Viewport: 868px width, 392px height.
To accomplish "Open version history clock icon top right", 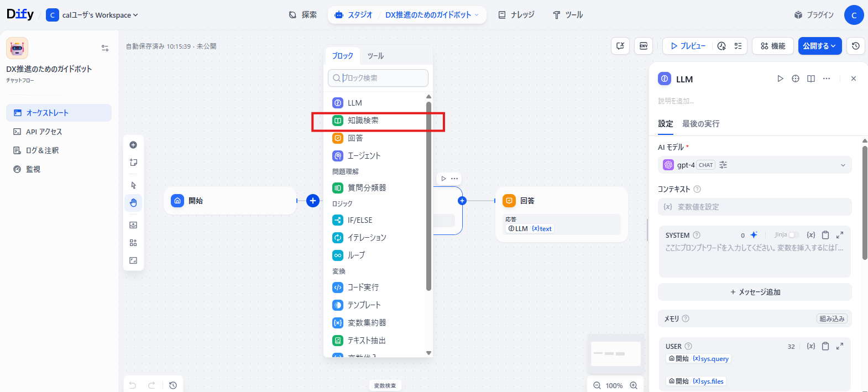I will pyautogui.click(x=856, y=46).
